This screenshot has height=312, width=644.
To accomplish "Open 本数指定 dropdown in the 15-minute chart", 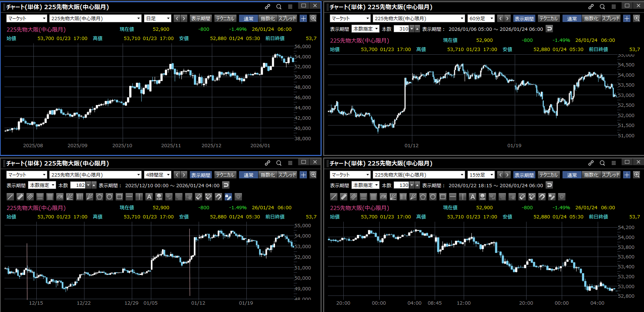I will (x=365, y=185).
